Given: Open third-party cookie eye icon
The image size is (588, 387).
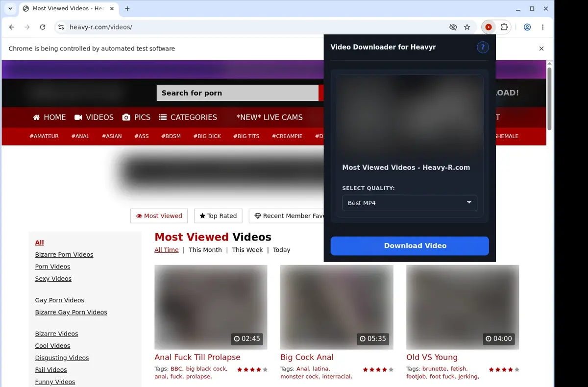Looking at the screenshot, I should [453, 27].
